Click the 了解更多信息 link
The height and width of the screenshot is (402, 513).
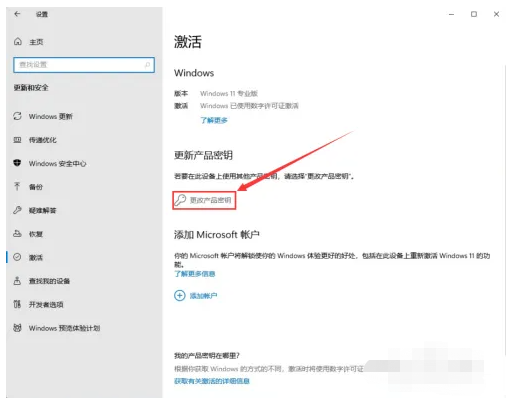[195, 274]
